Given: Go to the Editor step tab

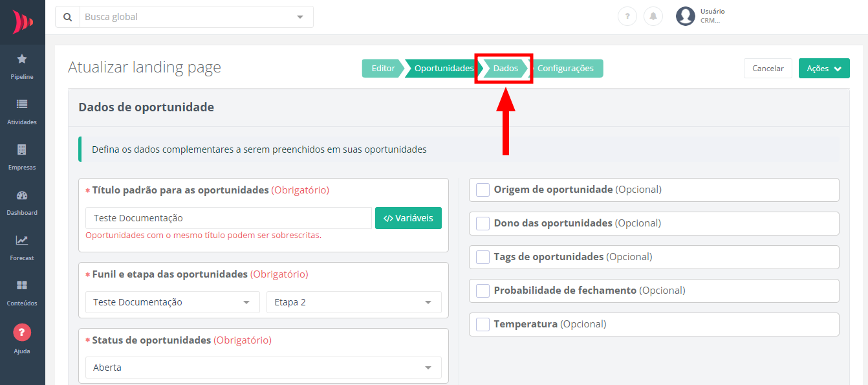Looking at the screenshot, I should click(x=383, y=69).
